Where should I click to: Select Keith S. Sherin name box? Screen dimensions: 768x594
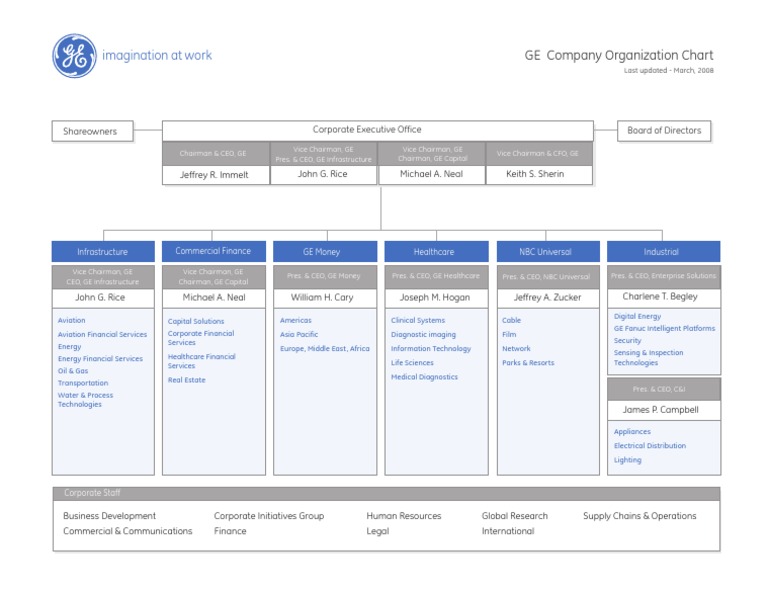tap(539, 174)
